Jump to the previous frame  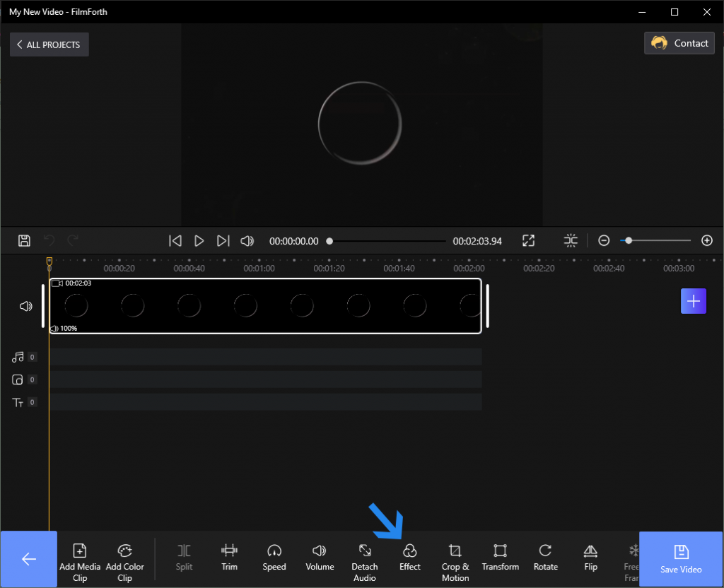175,240
